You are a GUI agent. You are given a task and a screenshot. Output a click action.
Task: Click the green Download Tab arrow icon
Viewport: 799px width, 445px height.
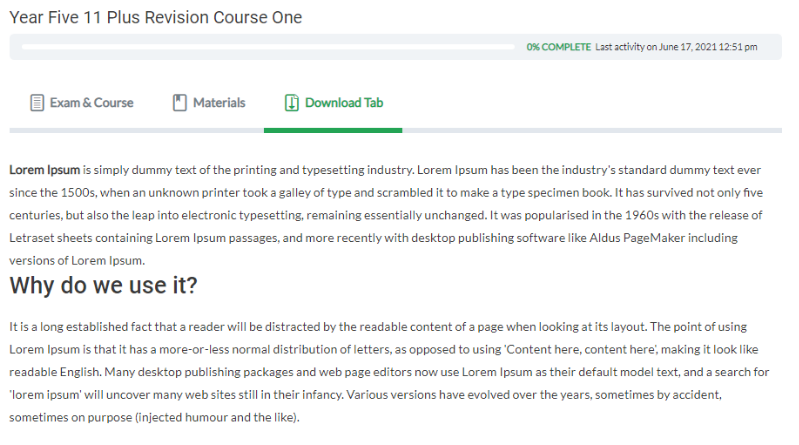291,102
